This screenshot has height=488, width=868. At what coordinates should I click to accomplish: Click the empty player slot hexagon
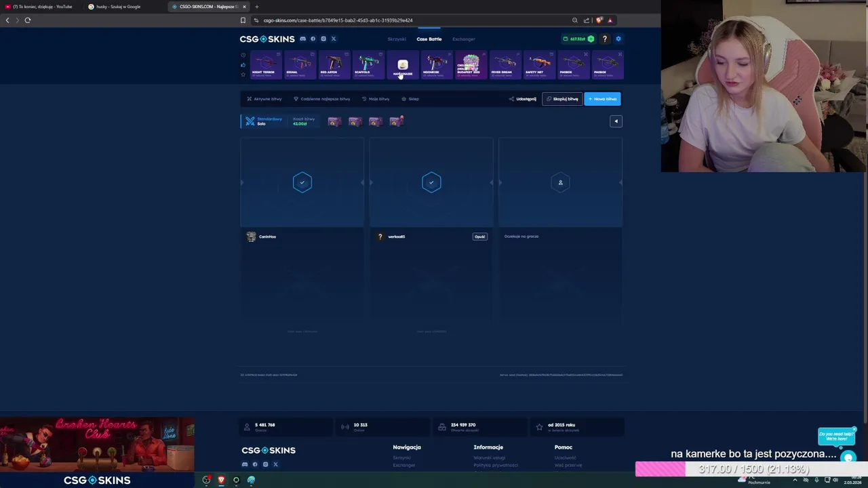point(560,182)
